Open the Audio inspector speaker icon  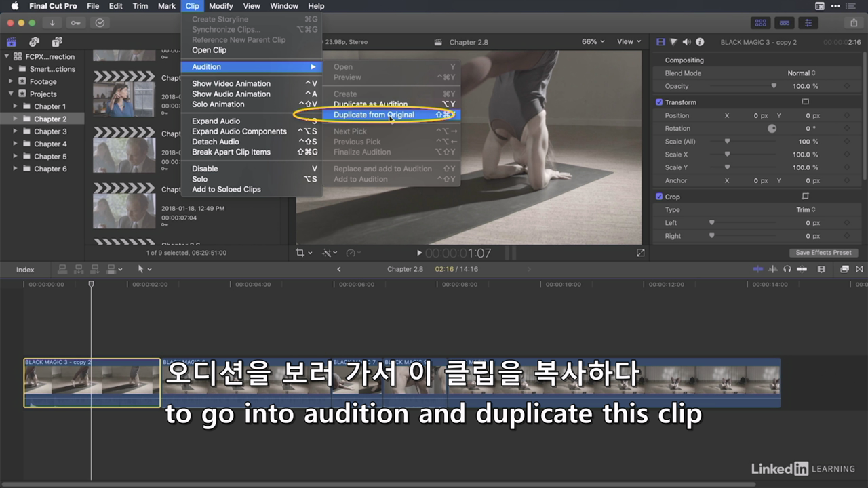[x=686, y=42]
